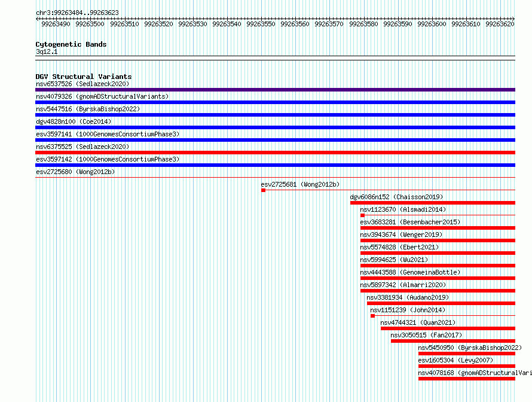Click the red nsv4443588 variant bar

tap(438, 278)
